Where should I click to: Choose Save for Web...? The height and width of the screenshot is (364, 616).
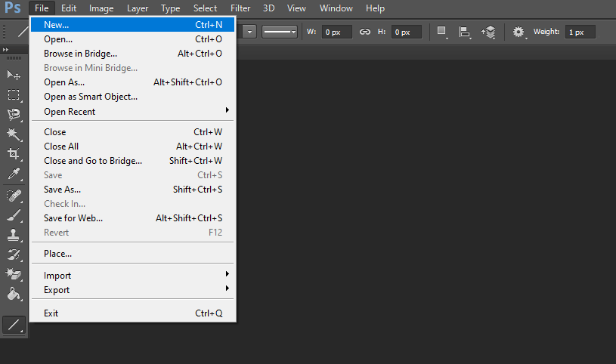tap(132, 218)
